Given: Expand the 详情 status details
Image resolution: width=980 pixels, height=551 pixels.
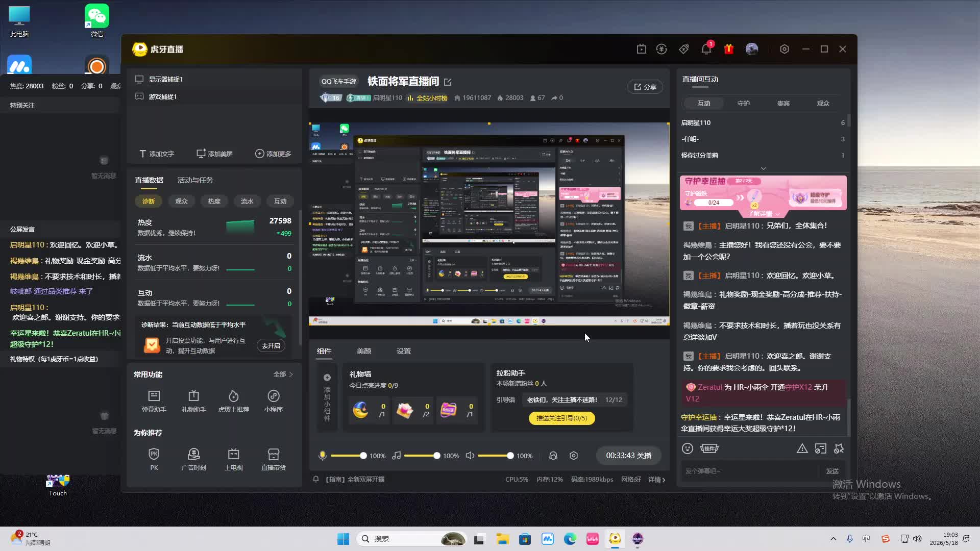Looking at the screenshot, I should pos(657,479).
